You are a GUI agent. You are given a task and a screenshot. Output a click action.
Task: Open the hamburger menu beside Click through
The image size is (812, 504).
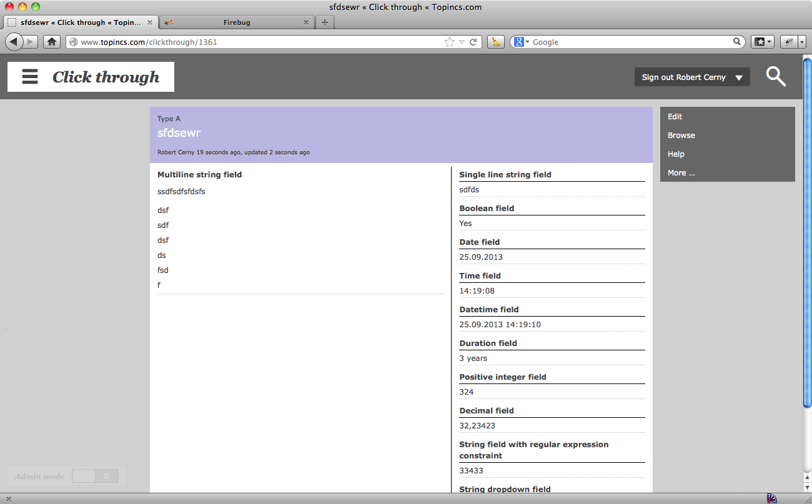point(30,77)
